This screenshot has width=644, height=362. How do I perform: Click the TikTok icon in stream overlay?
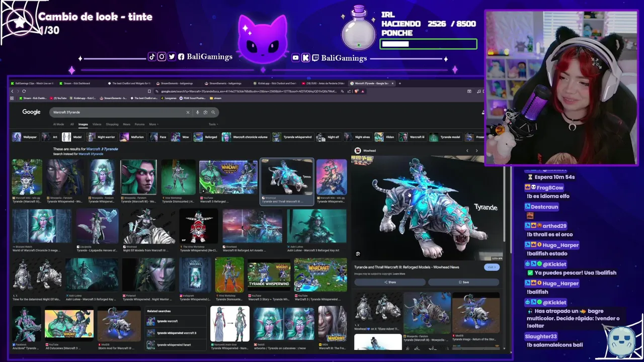pyautogui.click(x=152, y=57)
